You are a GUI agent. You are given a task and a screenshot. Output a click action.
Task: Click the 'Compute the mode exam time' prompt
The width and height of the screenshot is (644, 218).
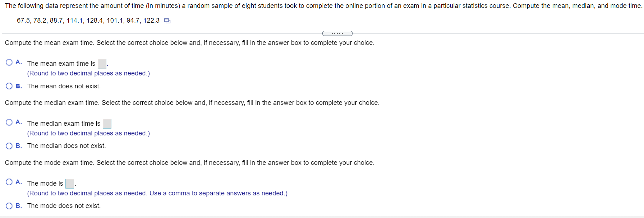point(190,163)
